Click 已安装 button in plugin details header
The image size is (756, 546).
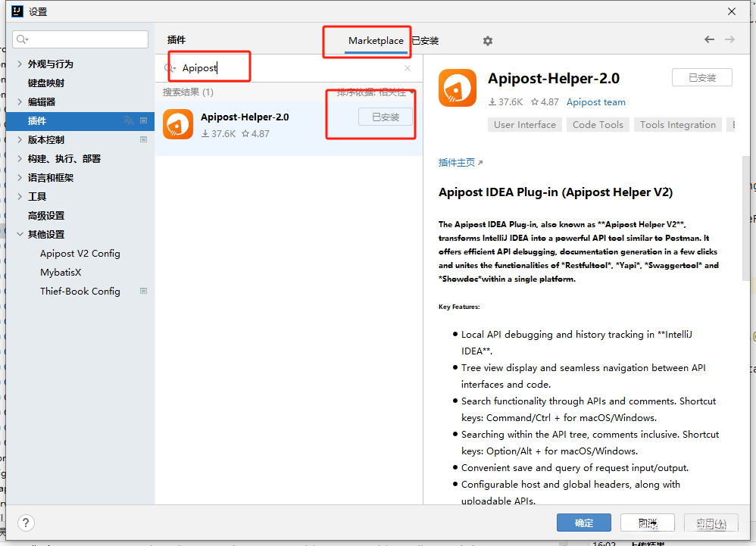pos(702,77)
